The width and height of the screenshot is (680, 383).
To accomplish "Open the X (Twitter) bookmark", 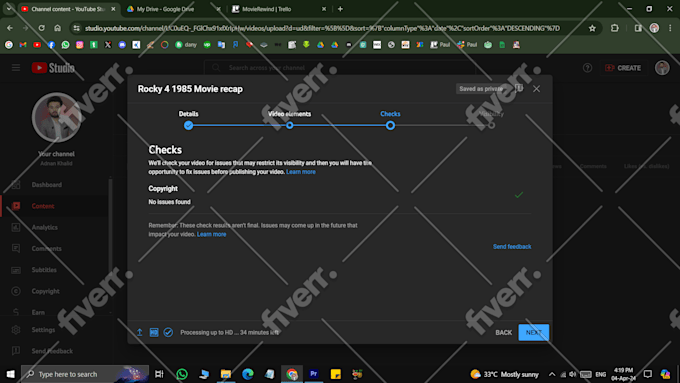I will 108,45.
